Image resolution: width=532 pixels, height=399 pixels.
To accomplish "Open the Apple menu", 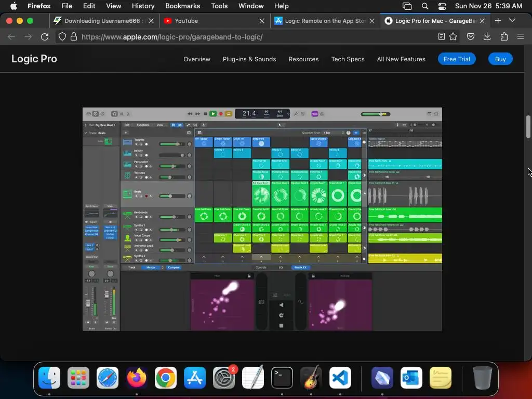I will 14,6.
